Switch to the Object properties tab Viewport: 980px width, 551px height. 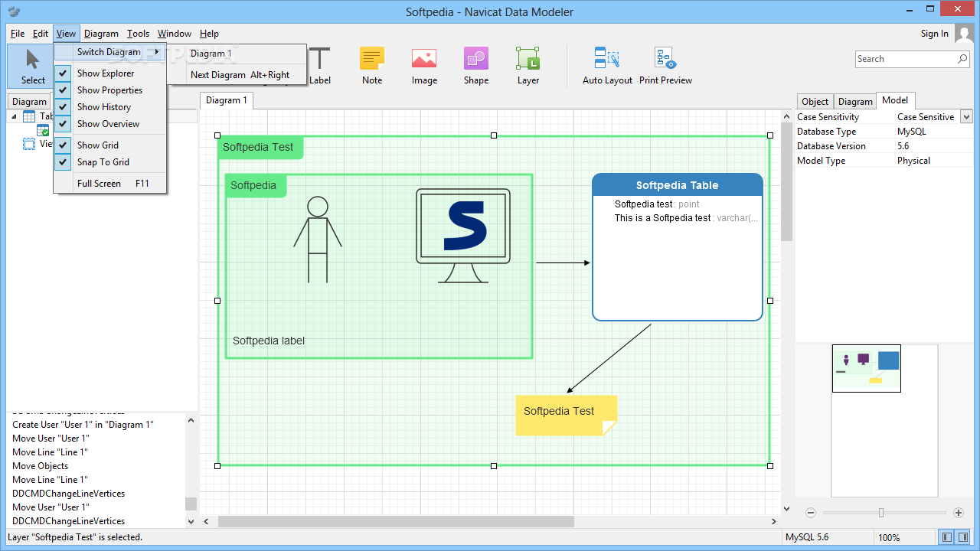pyautogui.click(x=815, y=101)
